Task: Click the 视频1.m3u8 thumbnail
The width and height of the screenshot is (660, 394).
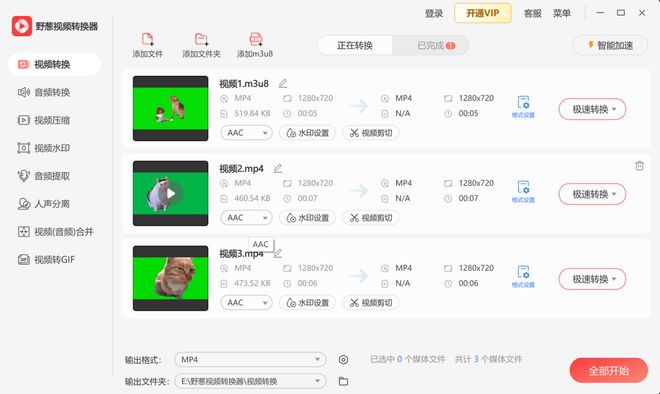Action: [x=170, y=109]
